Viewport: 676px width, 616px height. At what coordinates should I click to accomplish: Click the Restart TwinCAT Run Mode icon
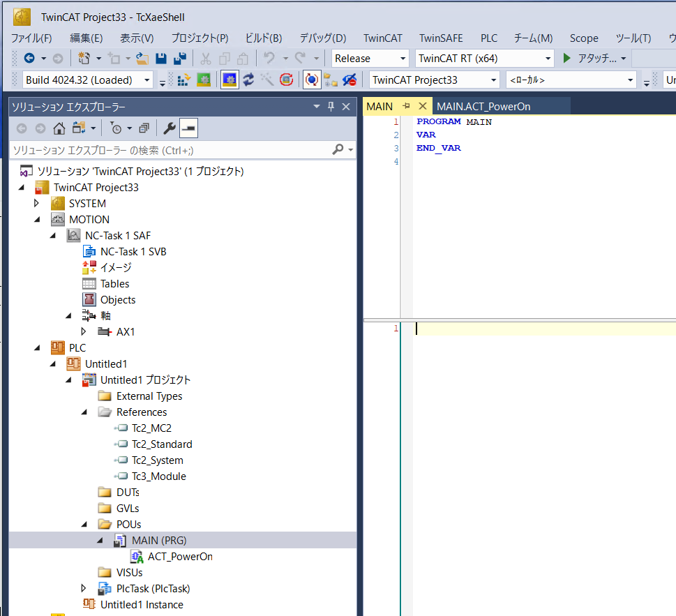204,80
